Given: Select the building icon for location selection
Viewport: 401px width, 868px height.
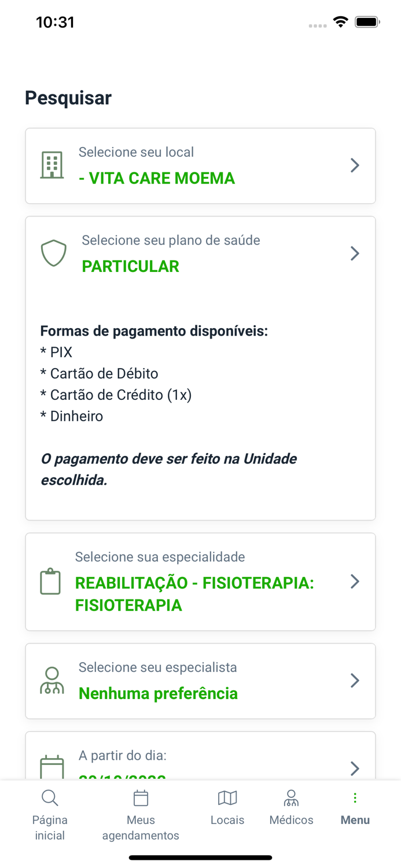Looking at the screenshot, I should click(x=51, y=165).
